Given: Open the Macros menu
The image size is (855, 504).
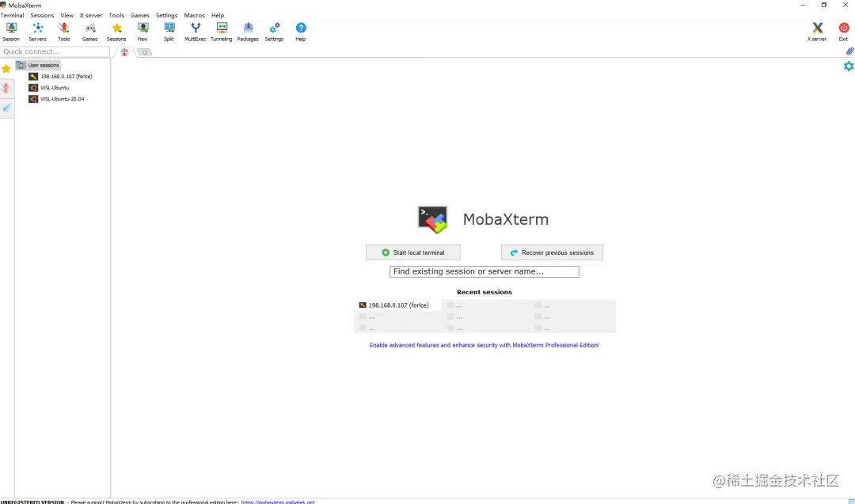Looking at the screenshot, I should pyautogui.click(x=194, y=15).
